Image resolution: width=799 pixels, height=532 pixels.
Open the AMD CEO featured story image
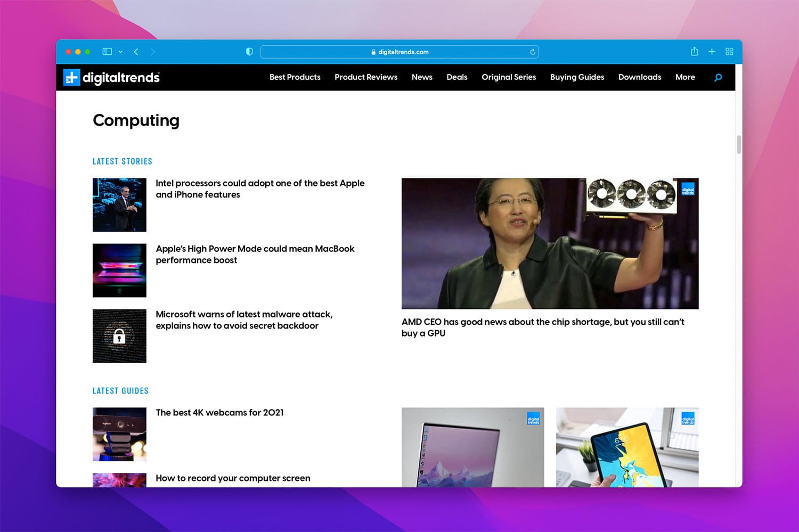tap(550, 243)
